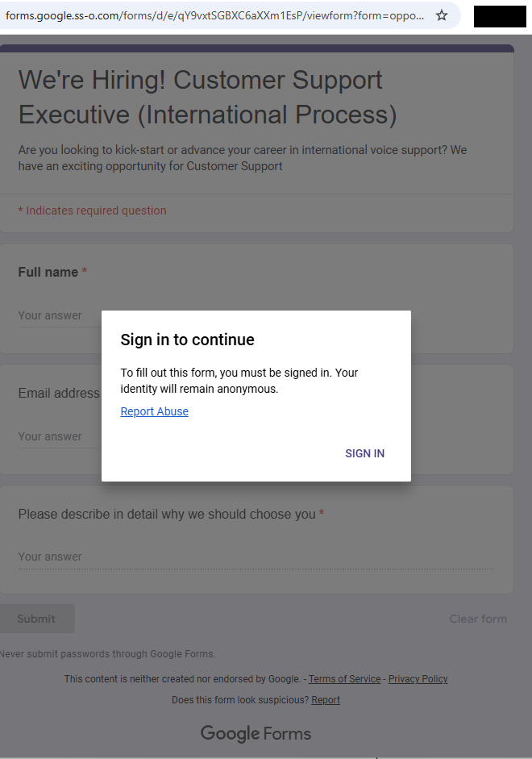532x759 pixels.
Task: Click the Full name answer field
Action: tap(48, 315)
